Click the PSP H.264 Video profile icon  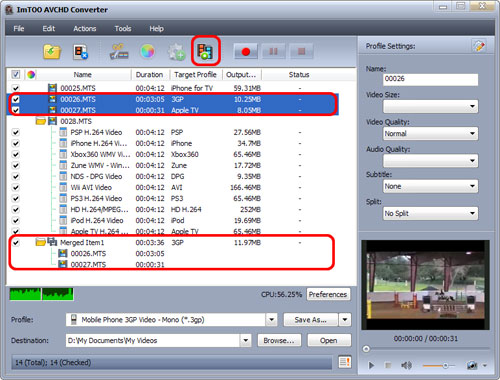tap(63, 132)
